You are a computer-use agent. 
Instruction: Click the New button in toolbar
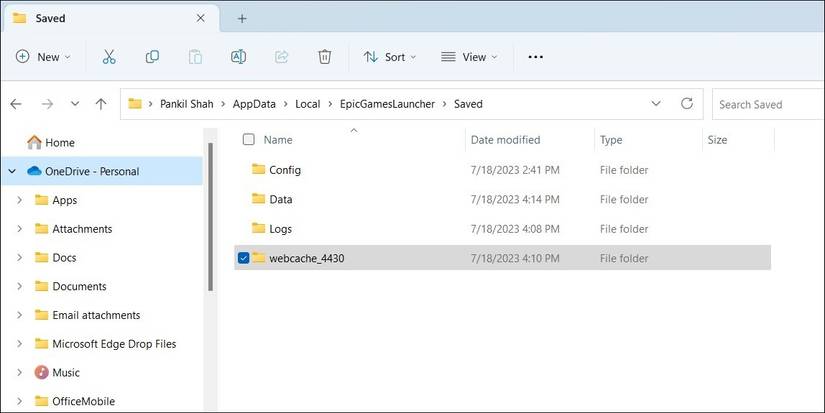(43, 57)
